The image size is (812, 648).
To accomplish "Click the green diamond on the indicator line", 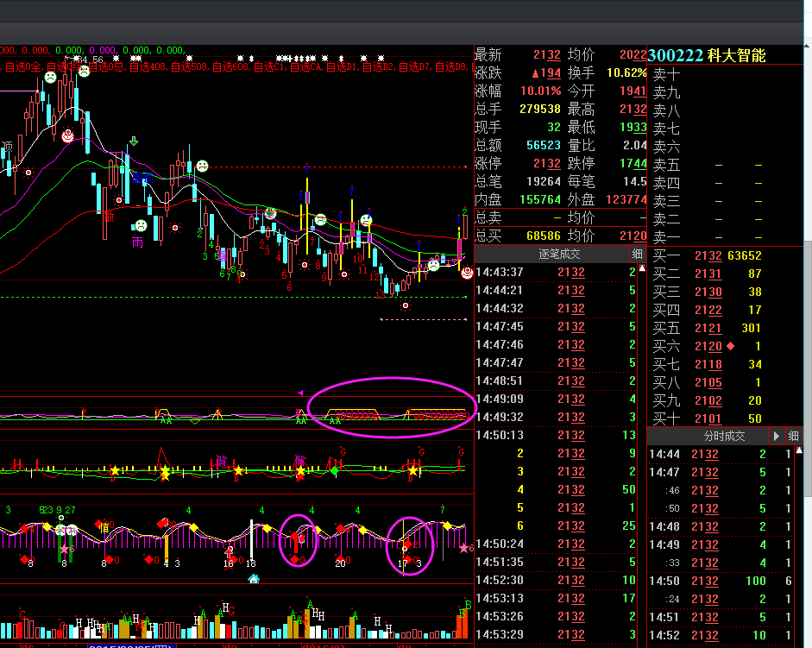I will (335, 470).
